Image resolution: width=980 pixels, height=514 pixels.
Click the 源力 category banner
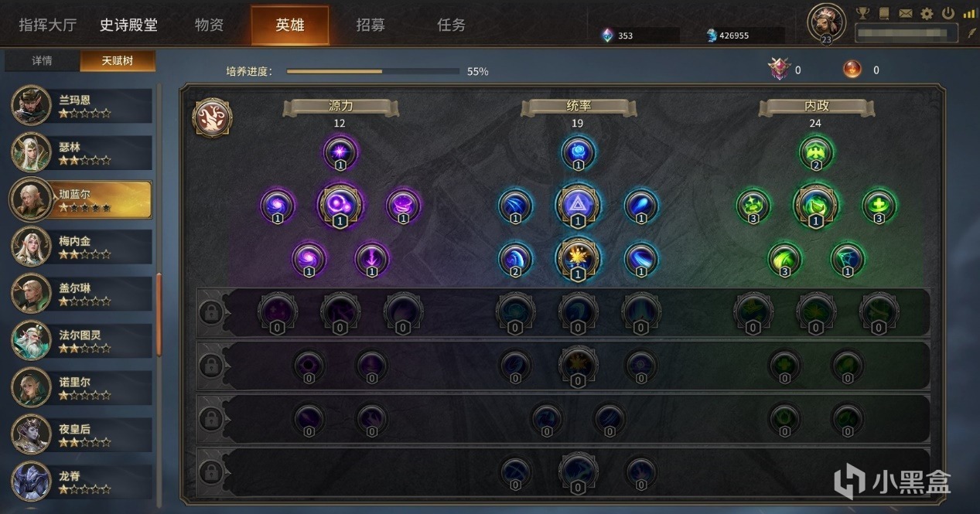tap(340, 107)
